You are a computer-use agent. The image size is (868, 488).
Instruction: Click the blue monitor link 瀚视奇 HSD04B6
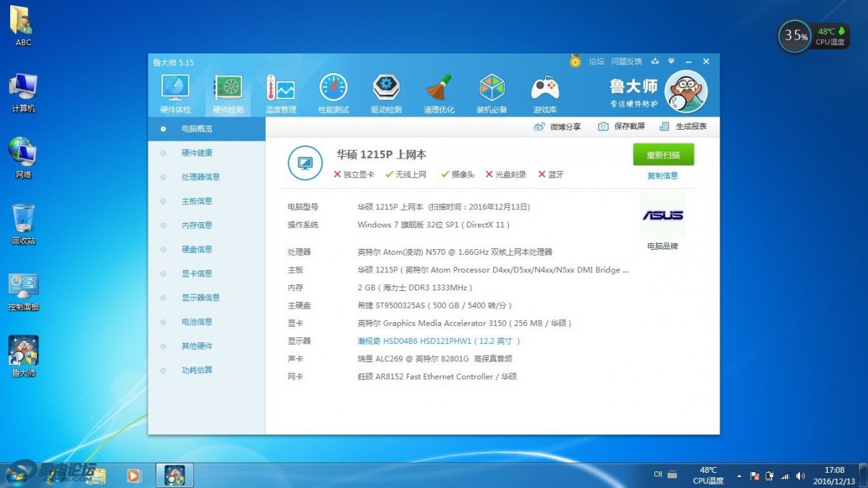pos(439,341)
